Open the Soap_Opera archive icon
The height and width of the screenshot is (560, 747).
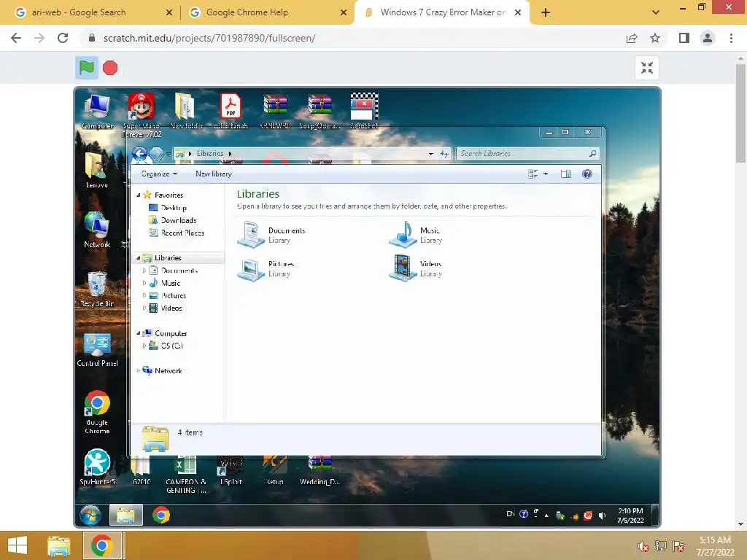[x=320, y=112]
